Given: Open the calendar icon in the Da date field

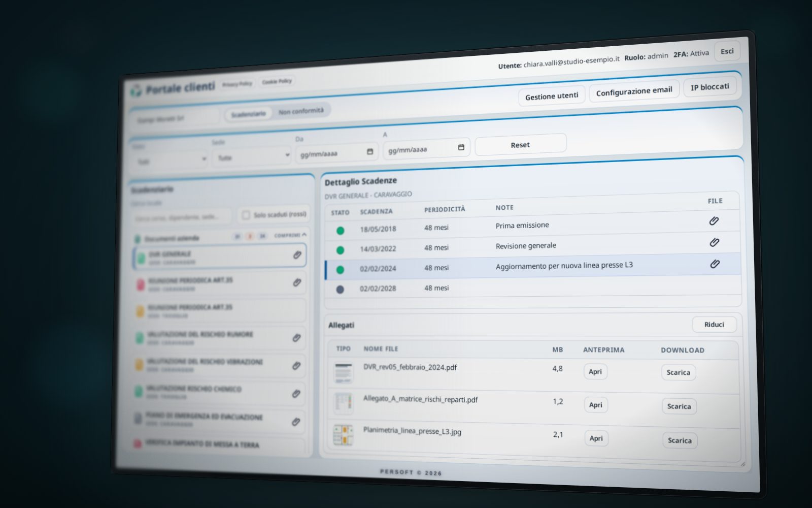Looking at the screenshot, I should click(x=370, y=151).
